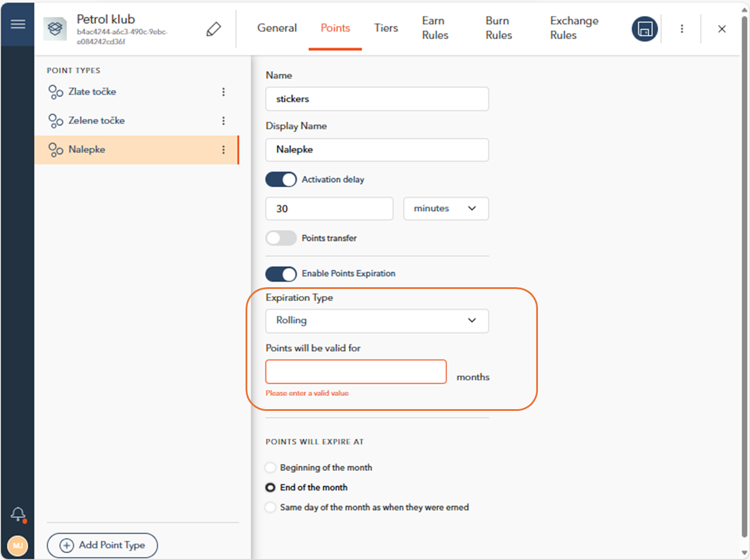The width and height of the screenshot is (750, 560).
Task: Select Zelene točke point type
Action: 136,121
